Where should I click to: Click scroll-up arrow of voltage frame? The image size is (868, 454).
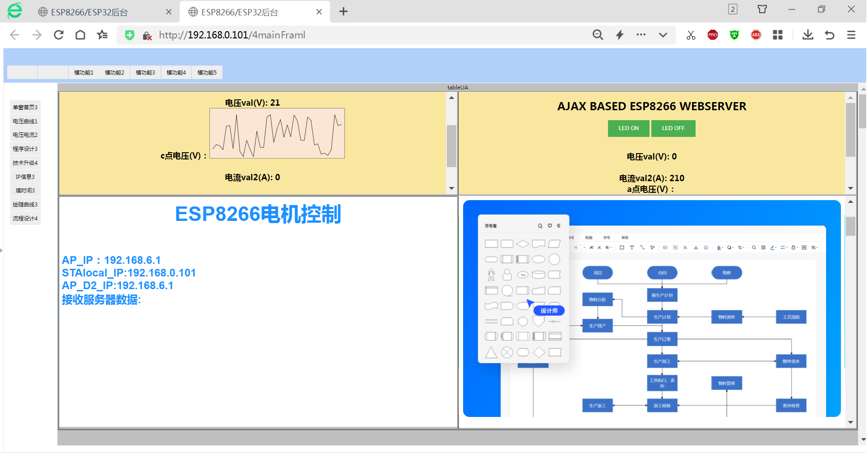pos(451,98)
